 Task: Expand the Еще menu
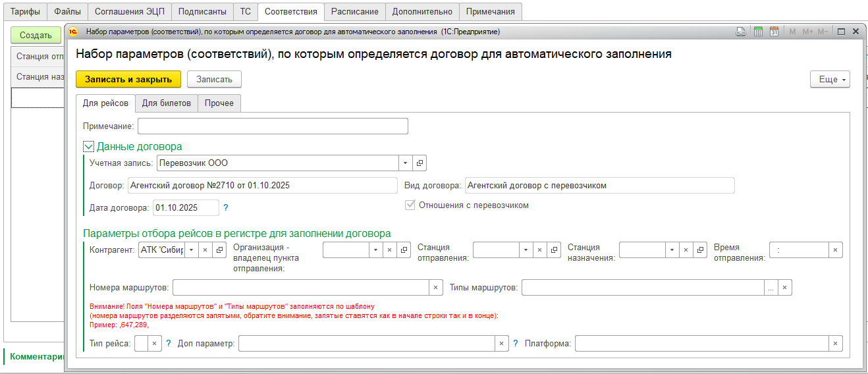(830, 79)
